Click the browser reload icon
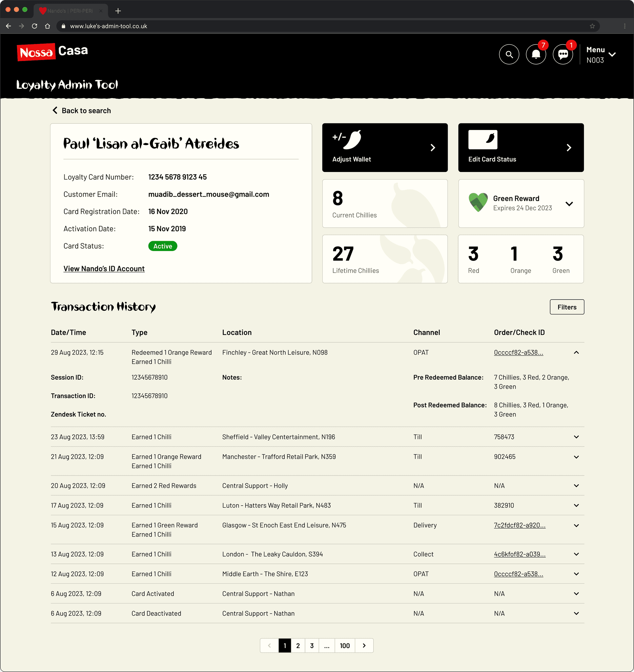This screenshot has width=634, height=672. click(x=34, y=26)
